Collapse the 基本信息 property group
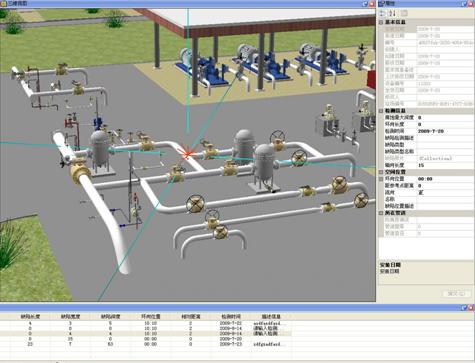 pos(381,22)
